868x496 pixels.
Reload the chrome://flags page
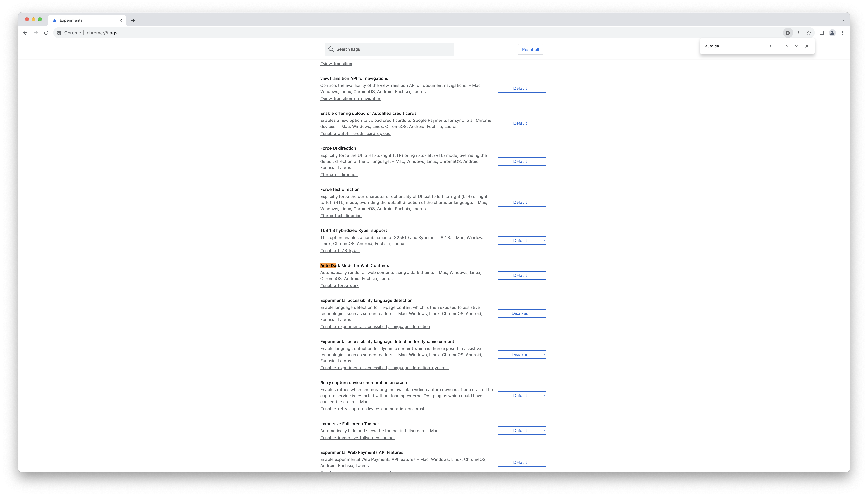[46, 33]
